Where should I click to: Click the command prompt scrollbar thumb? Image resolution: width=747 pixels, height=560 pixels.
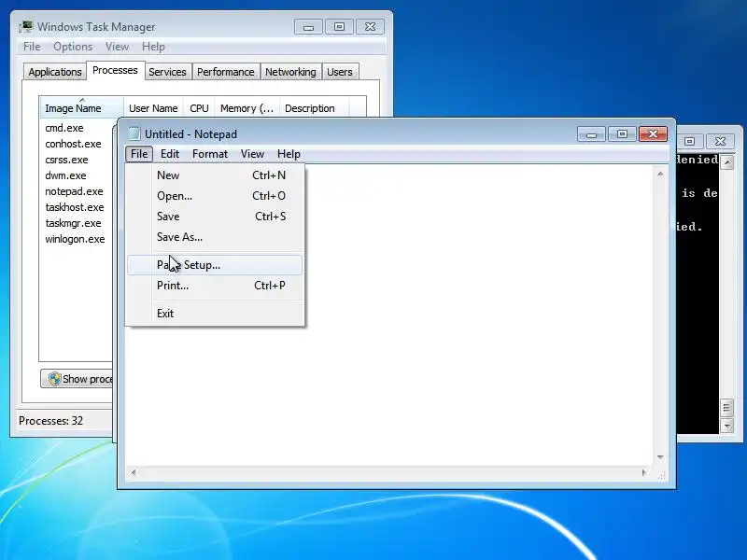click(x=727, y=408)
